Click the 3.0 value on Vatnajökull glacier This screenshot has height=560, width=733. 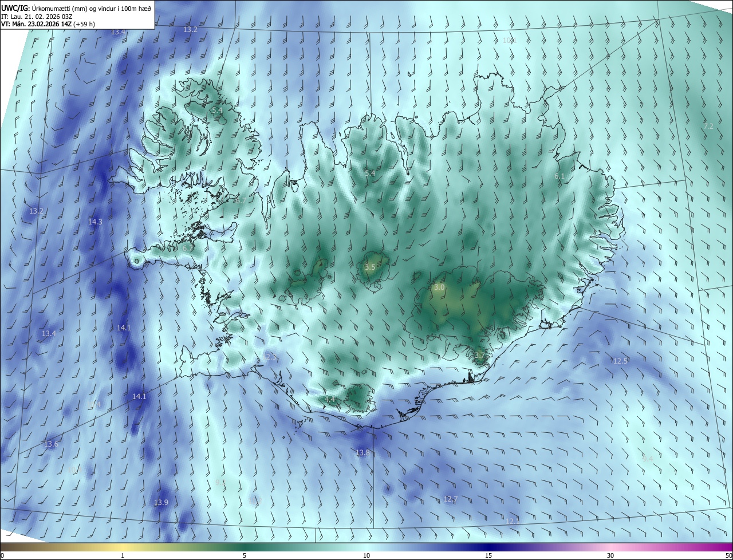439,287
